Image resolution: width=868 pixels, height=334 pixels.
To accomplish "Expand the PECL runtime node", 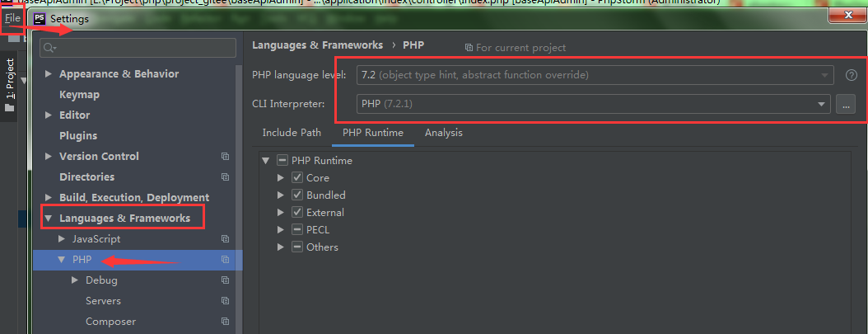I will pyautogui.click(x=281, y=230).
